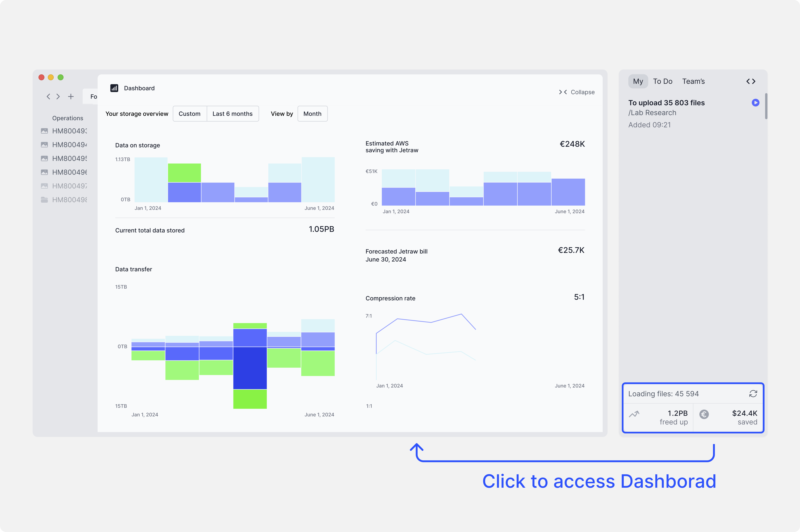Go forward with right chevron arrow
The image size is (800, 532).
[58, 97]
